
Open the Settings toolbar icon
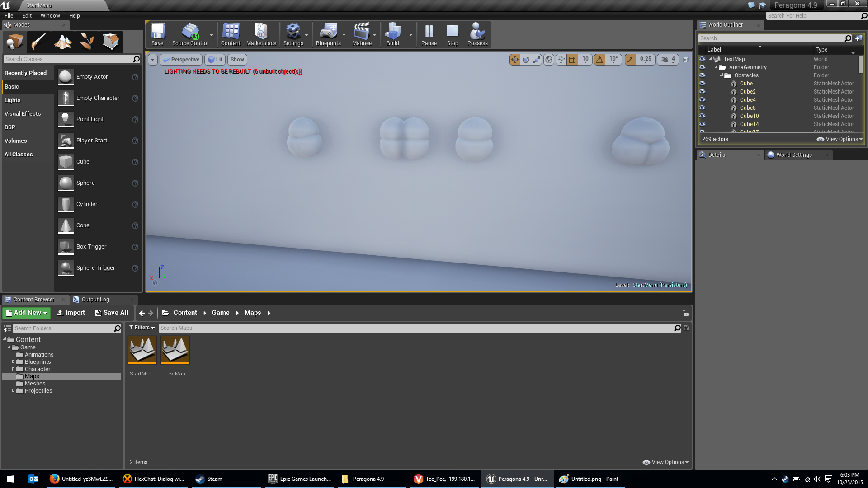(293, 34)
